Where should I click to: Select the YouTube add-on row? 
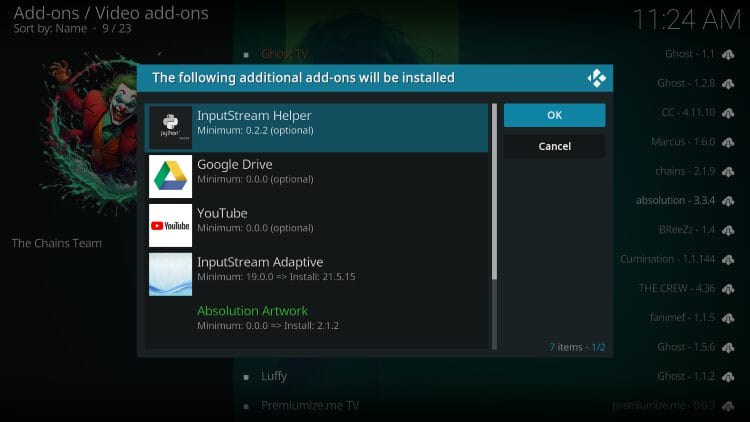click(x=317, y=225)
